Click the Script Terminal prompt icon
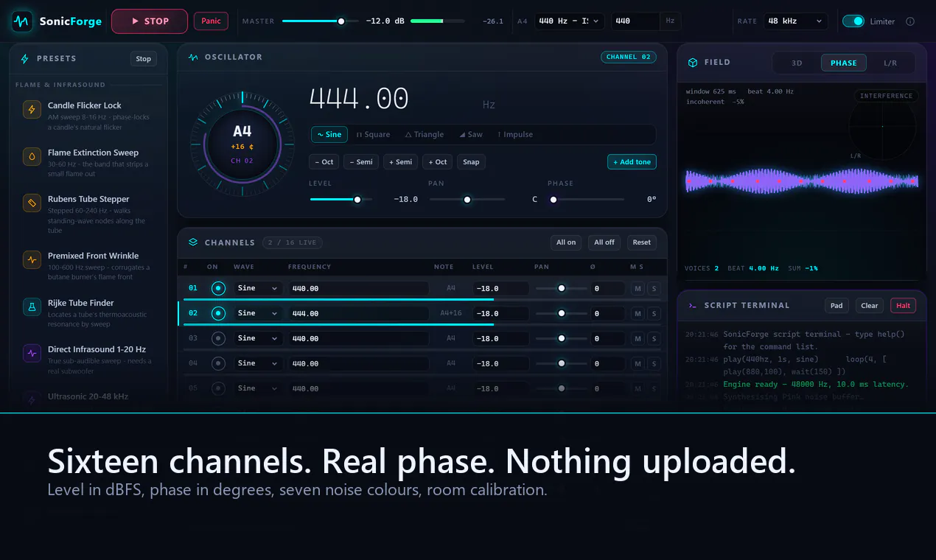936x560 pixels. point(692,305)
